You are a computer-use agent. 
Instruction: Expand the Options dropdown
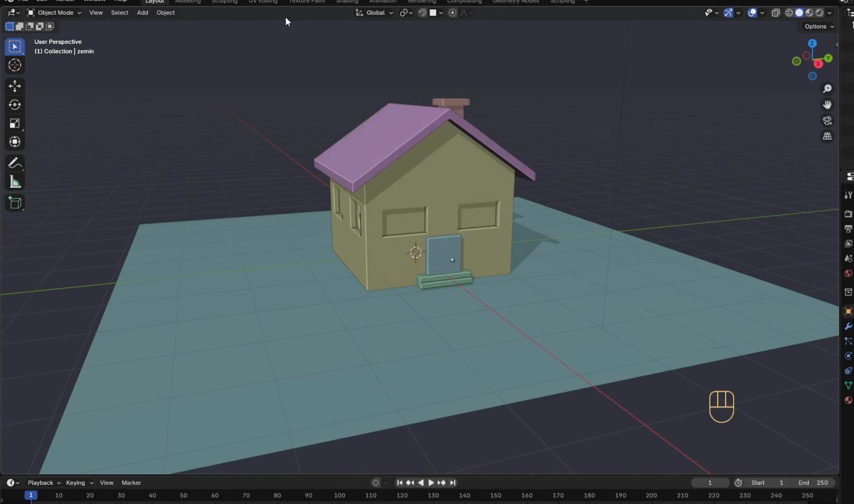(x=819, y=26)
